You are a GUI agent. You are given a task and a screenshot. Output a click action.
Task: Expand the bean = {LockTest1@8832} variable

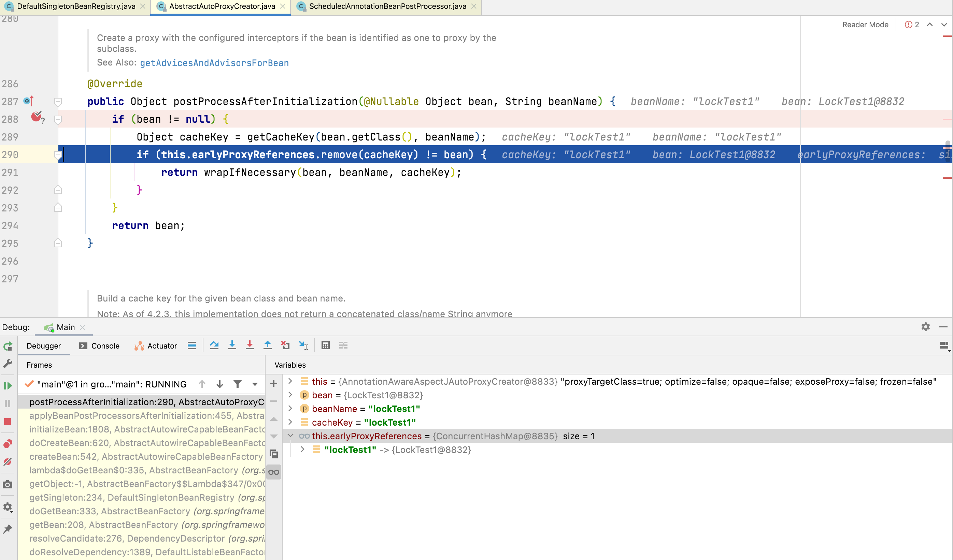coord(290,395)
